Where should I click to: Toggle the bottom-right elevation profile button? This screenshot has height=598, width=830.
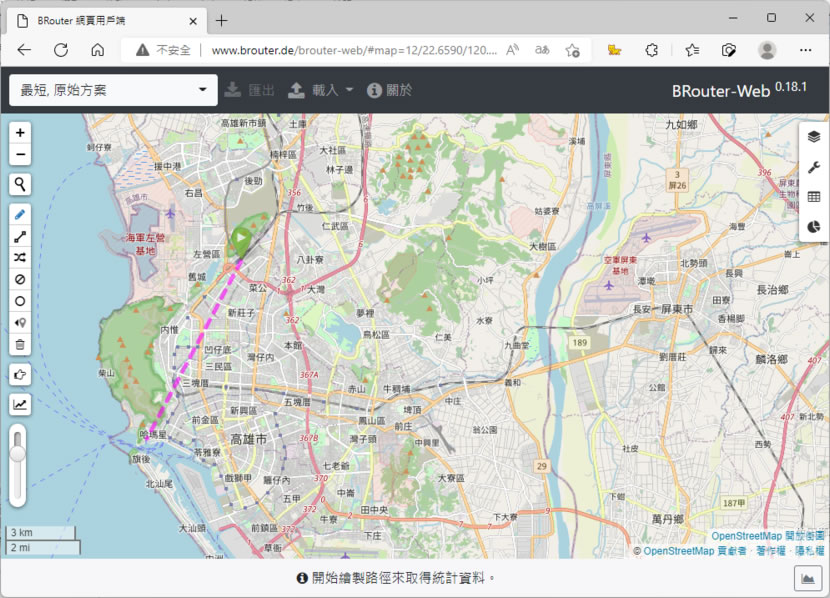pos(808,578)
